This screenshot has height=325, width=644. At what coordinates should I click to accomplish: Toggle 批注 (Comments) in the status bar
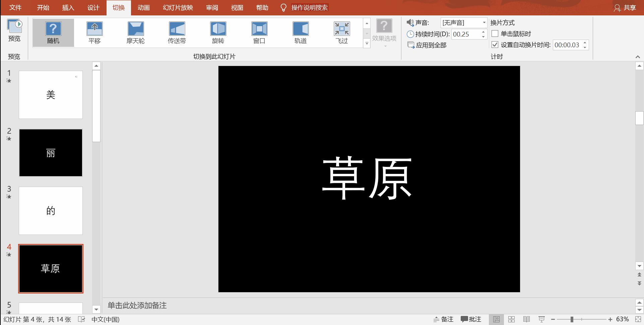click(x=471, y=319)
